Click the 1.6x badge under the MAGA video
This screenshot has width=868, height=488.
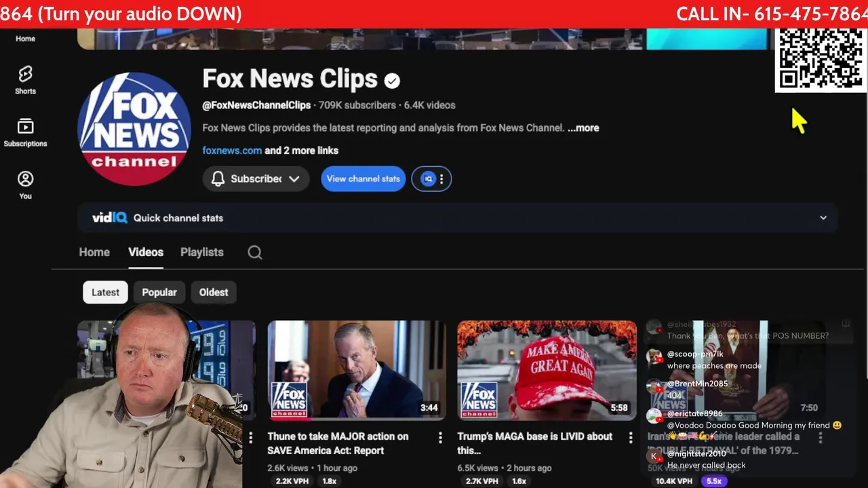click(519, 481)
